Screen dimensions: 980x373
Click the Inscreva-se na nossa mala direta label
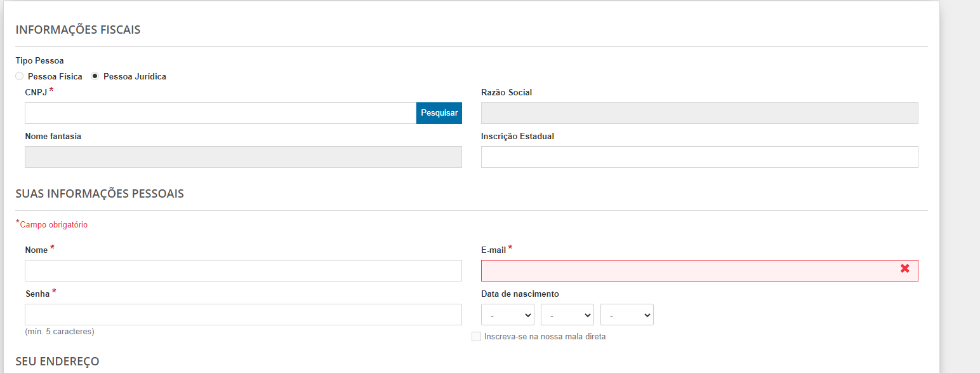pos(545,337)
